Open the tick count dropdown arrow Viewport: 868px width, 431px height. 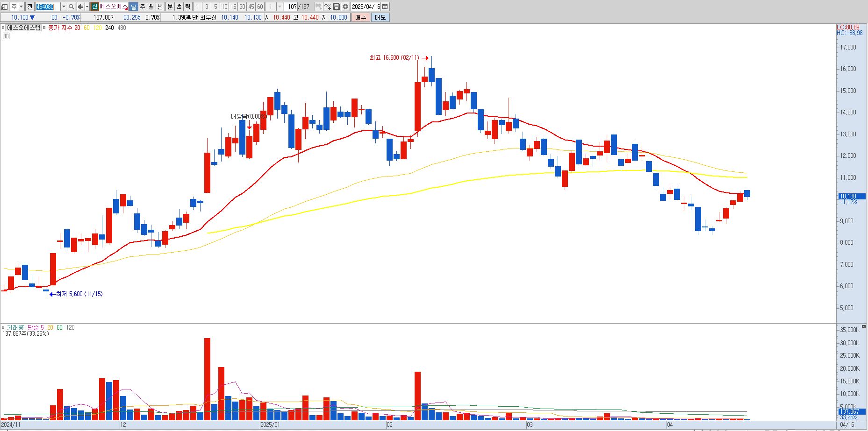pyautogui.click(x=280, y=7)
